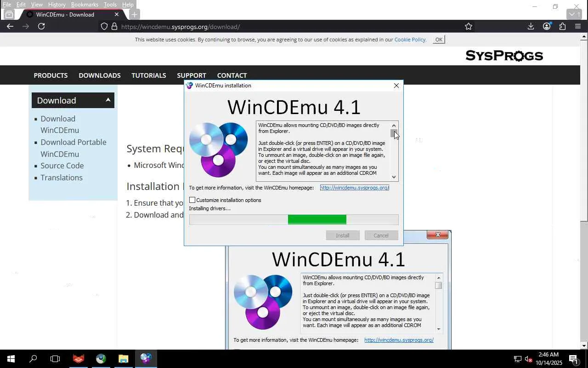Open the Source Code sidebar link
The height and width of the screenshot is (368, 588).
click(62, 166)
